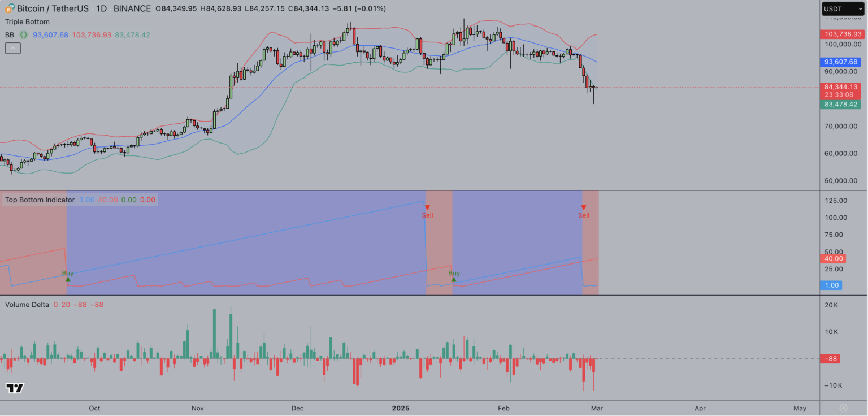Image resolution: width=868 pixels, height=416 pixels.
Task: Click the first red Sell arrow marker
Action: point(427,208)
